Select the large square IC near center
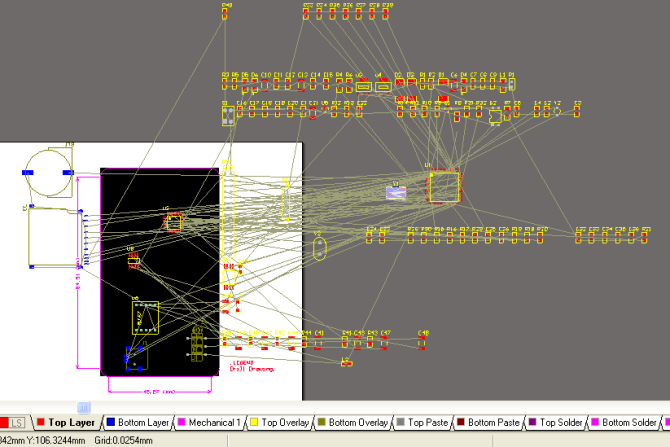Screen dimensions: 670x447 click(444, 187)
